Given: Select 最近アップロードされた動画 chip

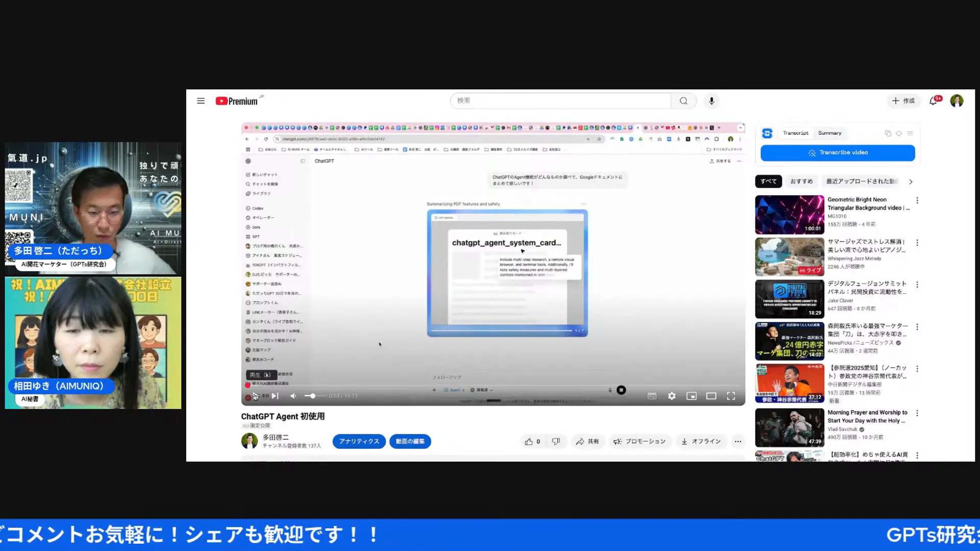Looking at the screenshot, I should tap(862, 182).
